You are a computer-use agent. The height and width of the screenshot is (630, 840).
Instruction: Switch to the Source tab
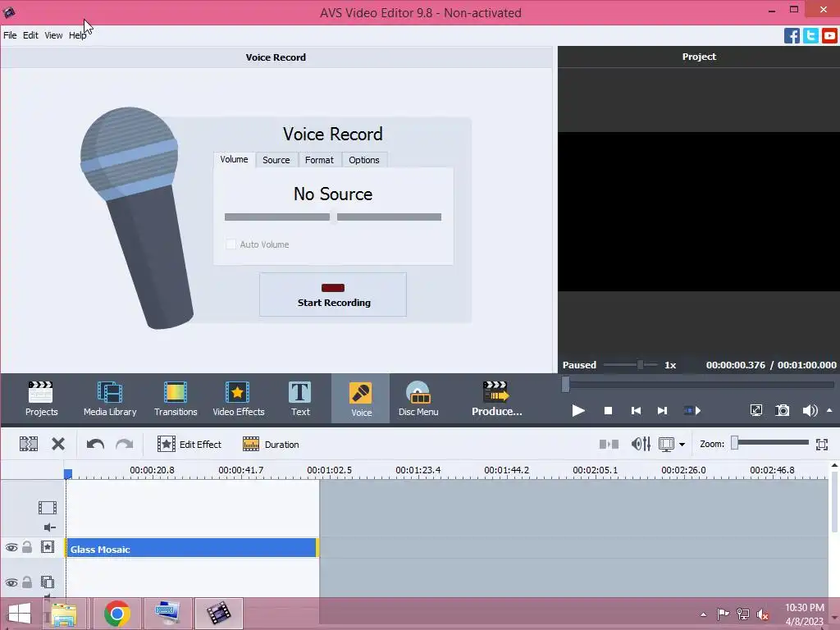(x=276, y=160)
